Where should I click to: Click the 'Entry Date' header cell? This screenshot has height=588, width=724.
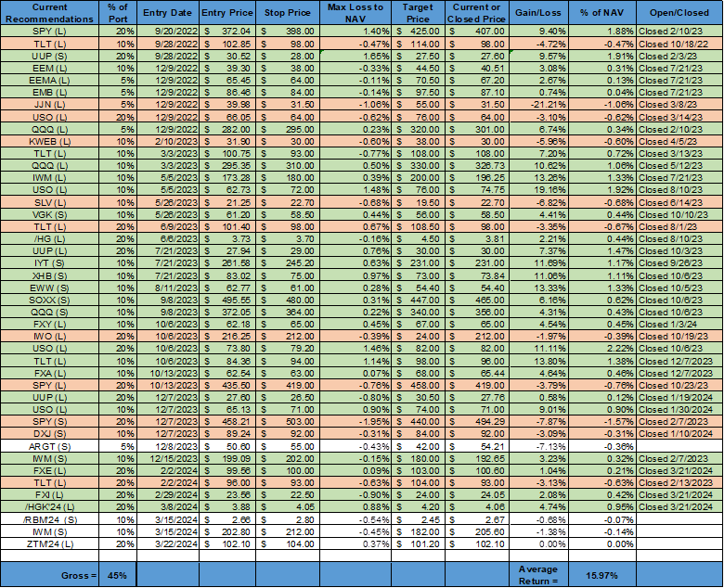168,13
